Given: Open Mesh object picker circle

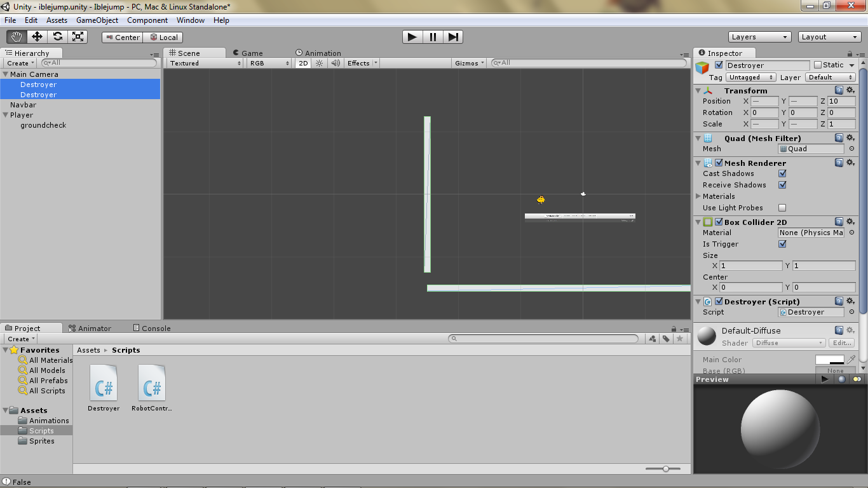Looking at the screenshot, I should click(x=851, y=149).
